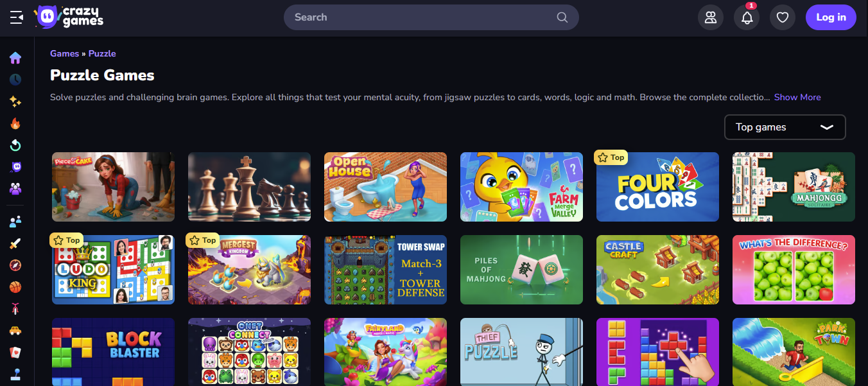Select the New games sparkles icon
Viewport: 868px width, 386px height.
(x=15, y=101)
